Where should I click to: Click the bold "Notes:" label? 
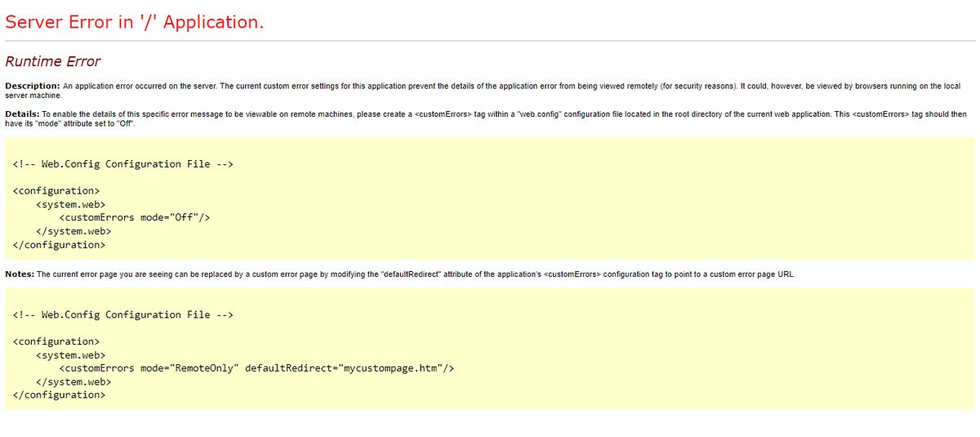[x=20, y=274]
